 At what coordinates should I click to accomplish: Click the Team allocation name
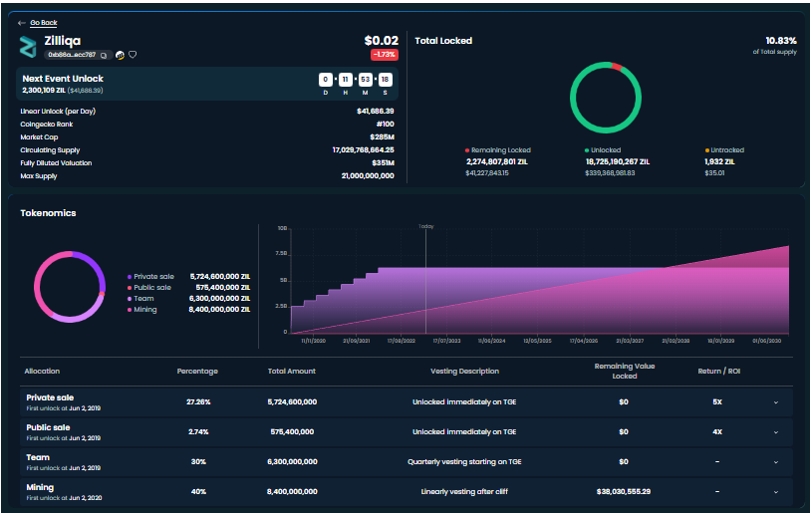click(x=38, y=458)
